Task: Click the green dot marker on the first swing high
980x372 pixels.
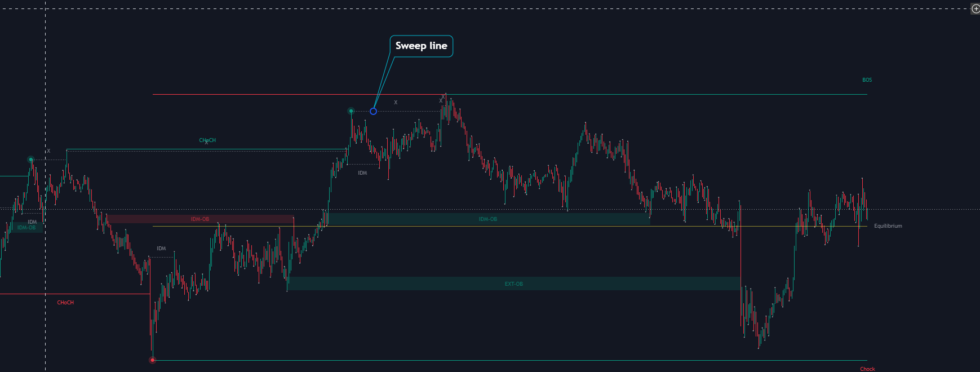Action: (31, 160)
